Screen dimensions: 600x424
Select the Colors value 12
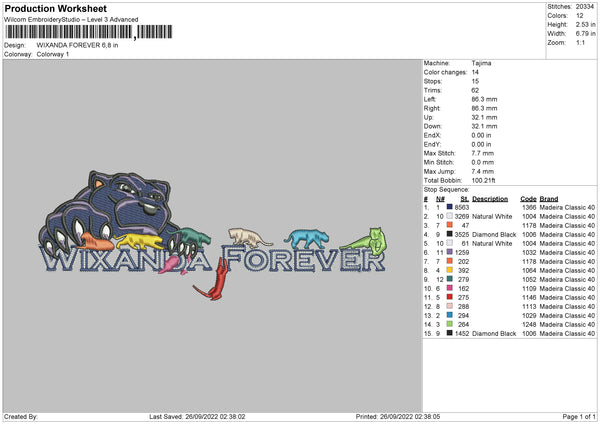pyautogui.click(x=580, y=16)
